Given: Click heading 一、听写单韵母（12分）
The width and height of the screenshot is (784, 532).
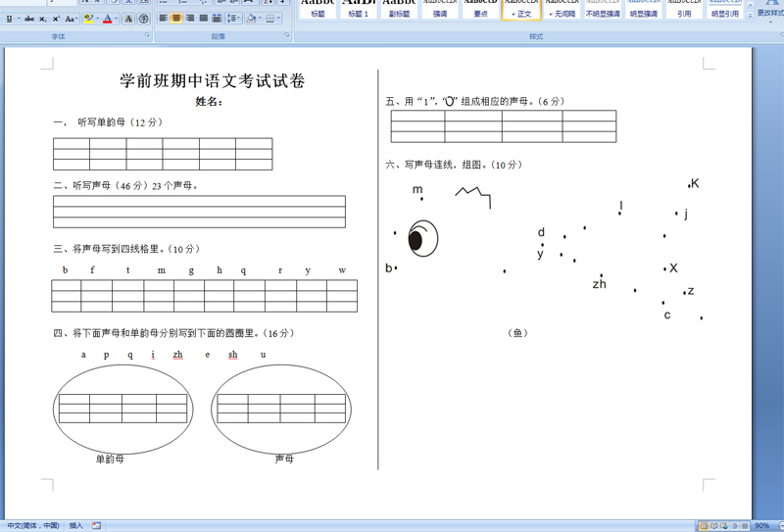Looking at the screenshot, I should [108, 122].
